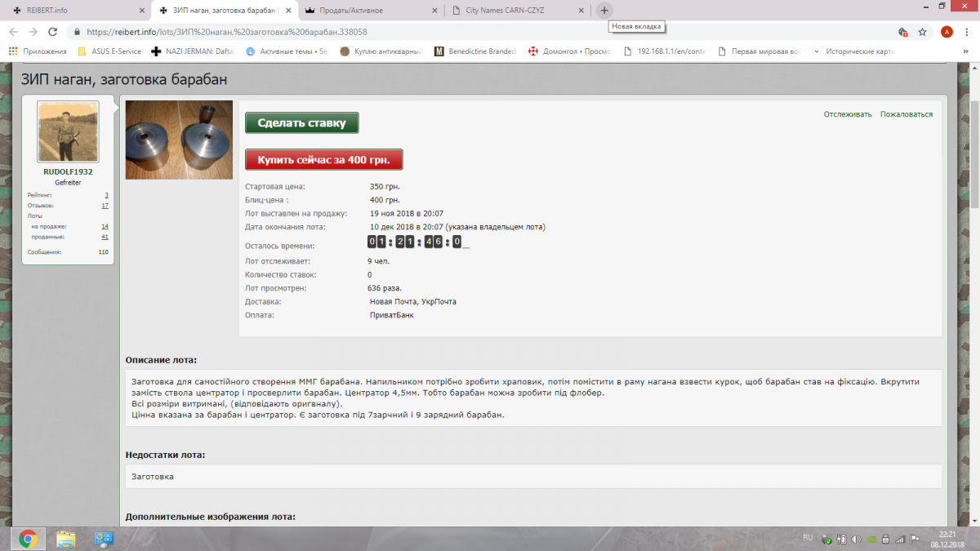Open a new tab with the plus button
980x551 pixels.
pyautogui.click(x=604, y=11)
